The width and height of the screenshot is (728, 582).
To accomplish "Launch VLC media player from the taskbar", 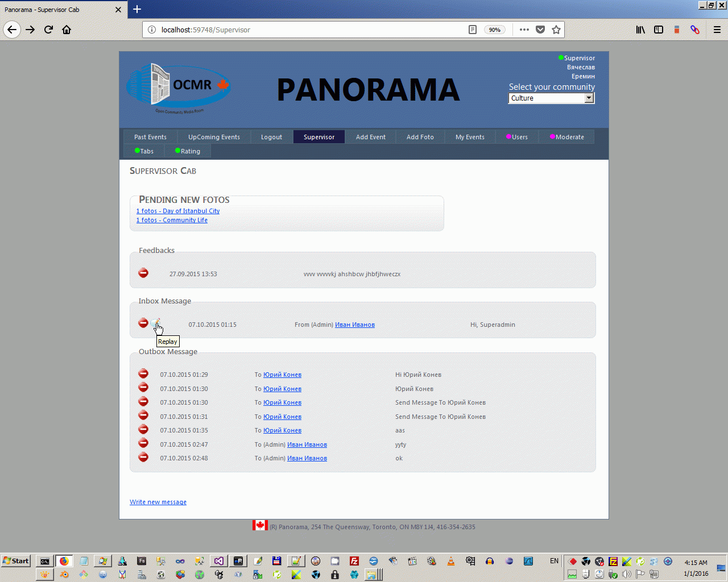I will pos(451,561).
